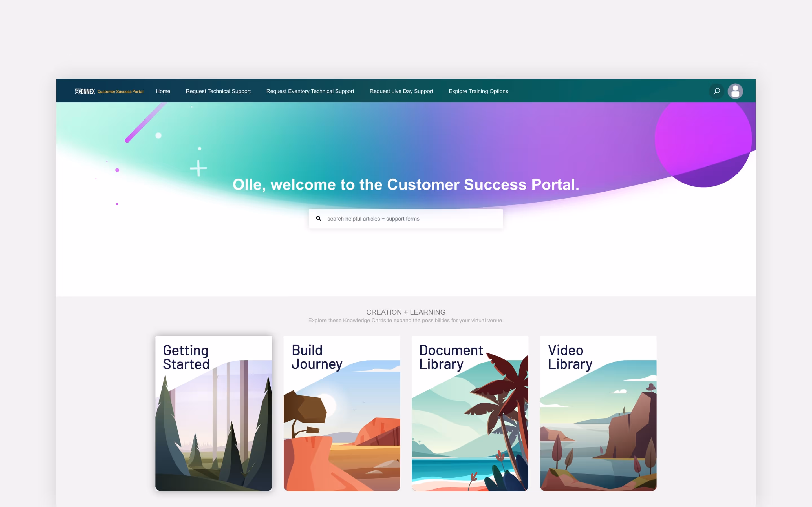Open the Getting Started card
812x507 pixels.
click(213, 413)
